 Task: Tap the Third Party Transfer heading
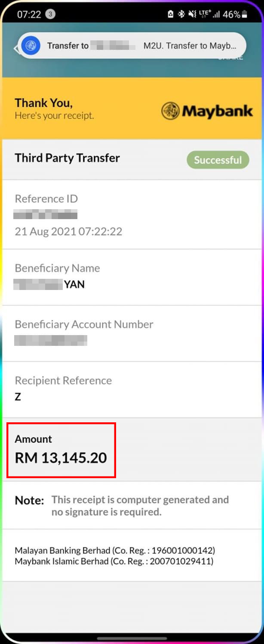(x=67, y=158)
